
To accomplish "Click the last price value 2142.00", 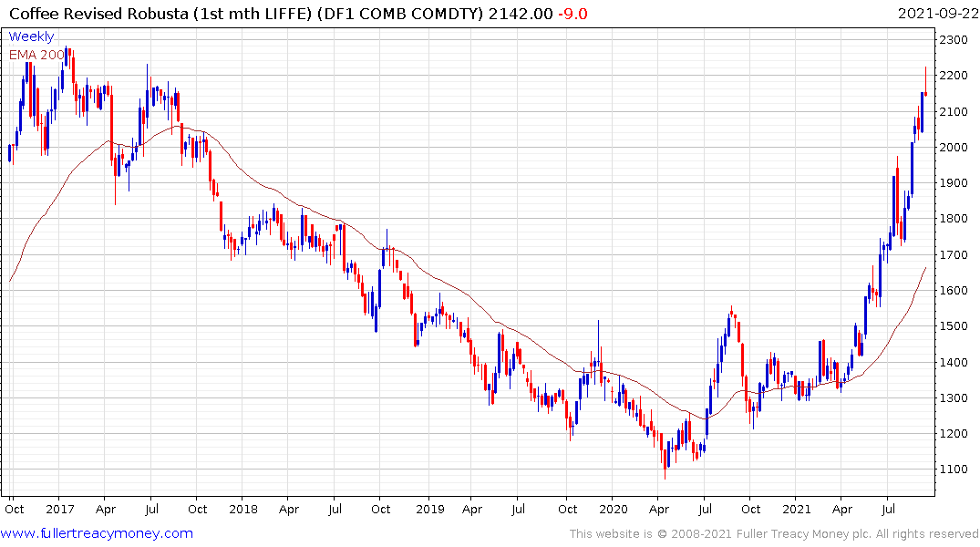I will tap(521, 14).
